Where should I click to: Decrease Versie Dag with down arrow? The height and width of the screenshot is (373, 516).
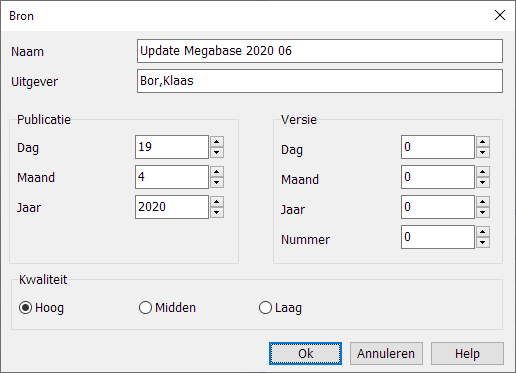[x=483, y=152]
